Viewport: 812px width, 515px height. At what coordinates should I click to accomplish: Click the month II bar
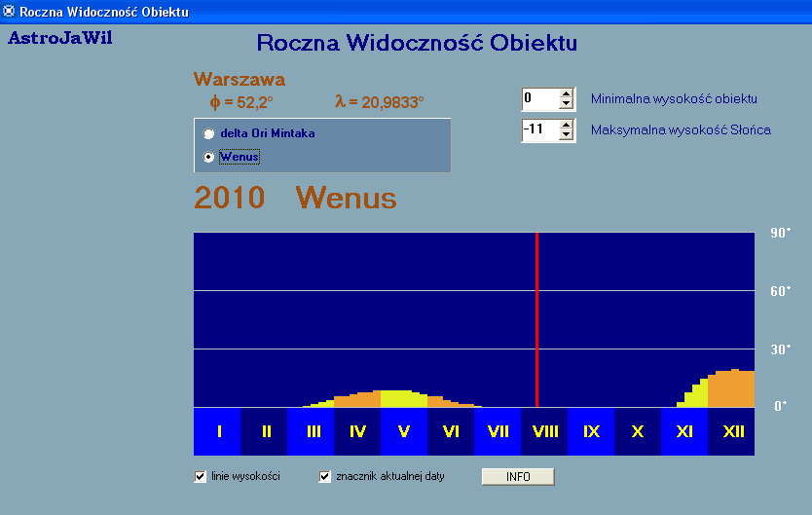(x=264, y=431)
